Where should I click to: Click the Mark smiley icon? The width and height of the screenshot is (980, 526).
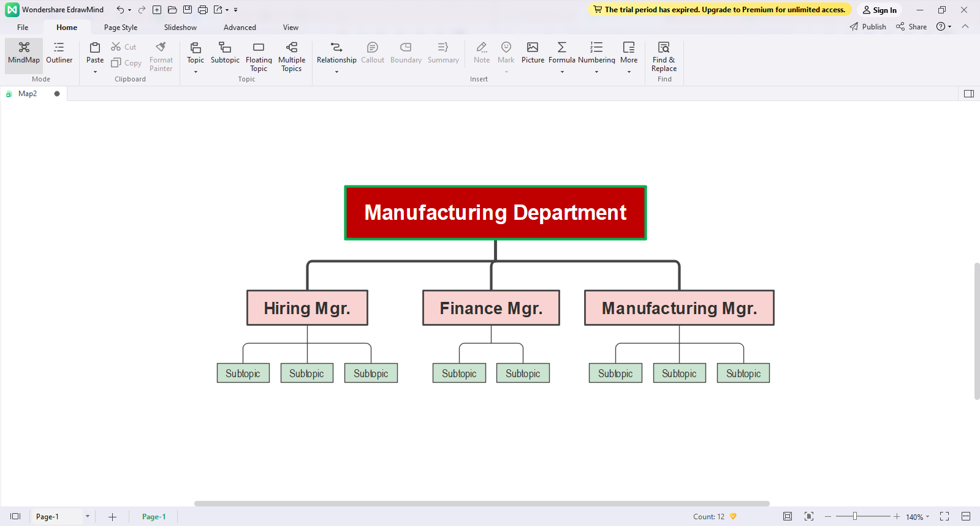[506, 47]
